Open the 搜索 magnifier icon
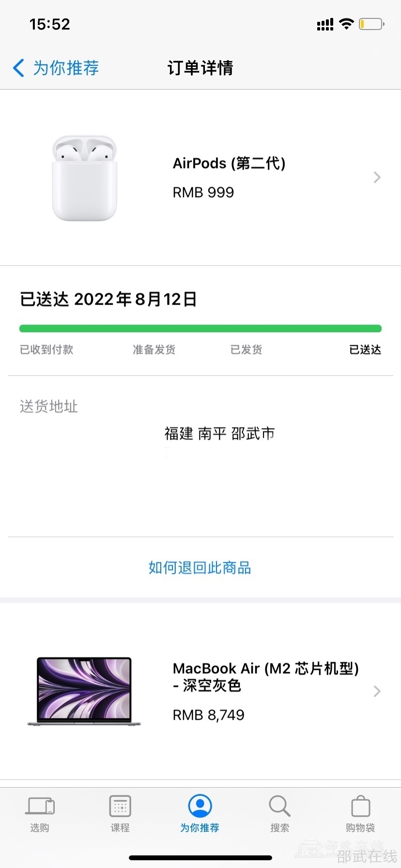The image size is (401, 868). pyautogui.click(x=279, y=806)
